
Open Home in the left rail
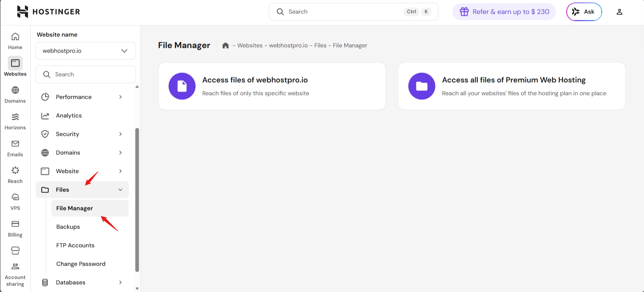(15, 41)
